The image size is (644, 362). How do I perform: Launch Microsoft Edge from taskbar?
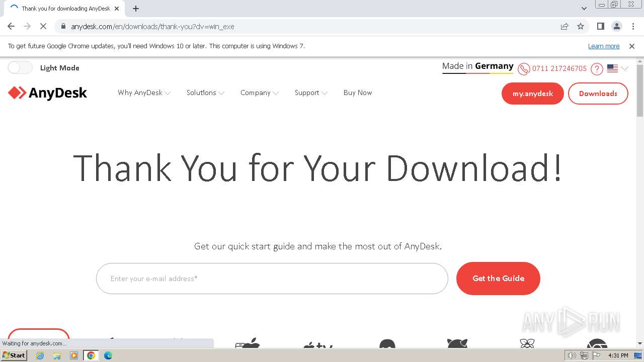108,355
